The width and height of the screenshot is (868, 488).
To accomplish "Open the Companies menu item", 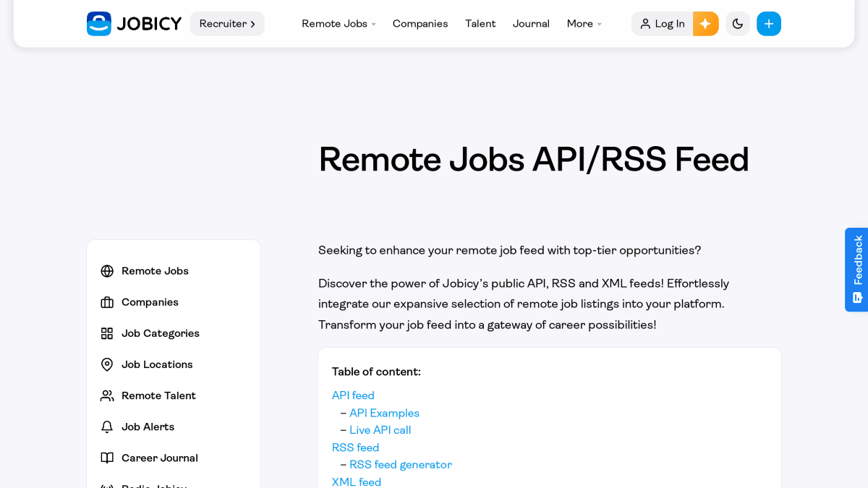I will pyautogui.click(x=420, y=24).
